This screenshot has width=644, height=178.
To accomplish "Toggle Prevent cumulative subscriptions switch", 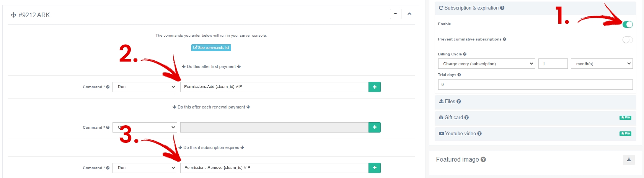I will pos(628,40).
